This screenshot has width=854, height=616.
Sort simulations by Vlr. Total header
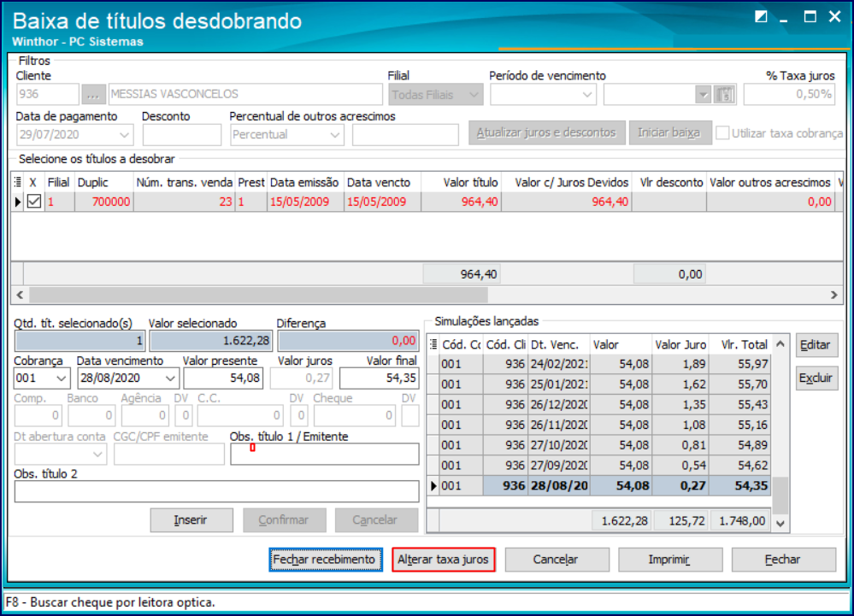(739, 344)
